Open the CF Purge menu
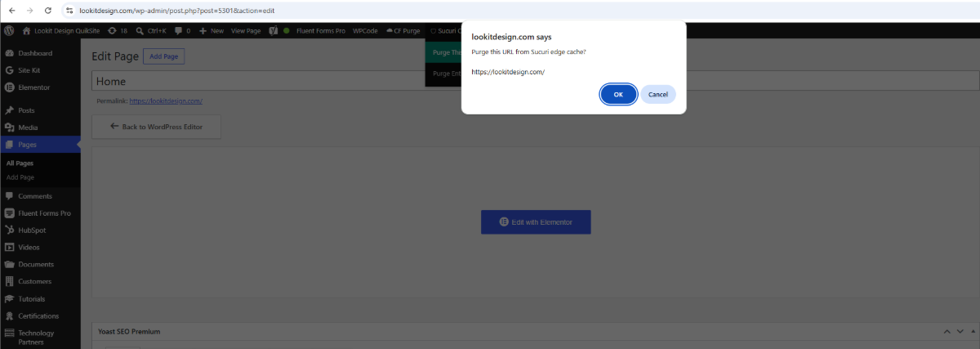This screenshot has height=349, width=980. pyautogui.click(x=403, y=30)
